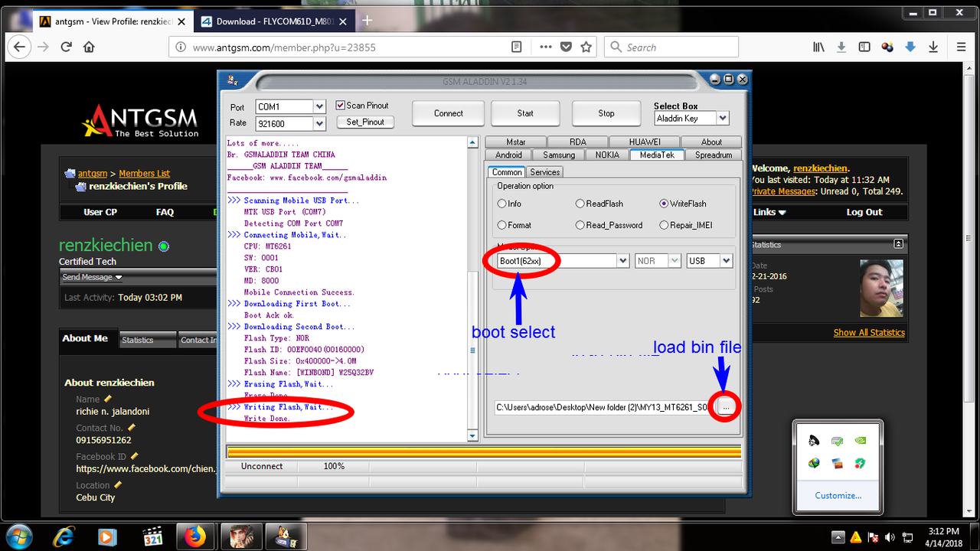Image resolution: width=980 pixels, height=551 pixels.
Task: Click the Stop button in Aladdin
Action: pyautogui.click(x=606, y=113)
